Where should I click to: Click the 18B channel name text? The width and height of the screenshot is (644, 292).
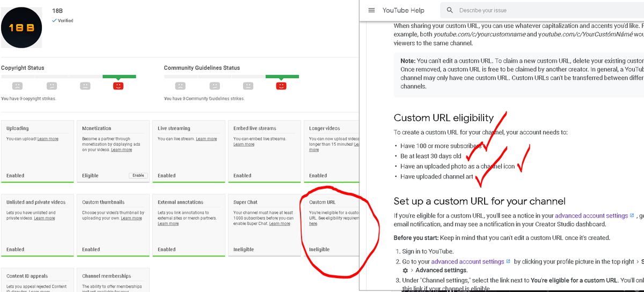click(57, 11)
